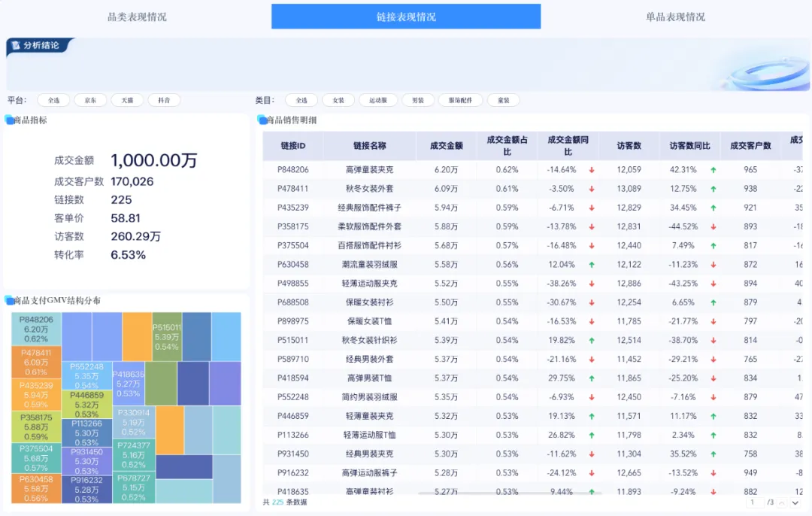Click the blue icon beside 商品指标
Viewport: 812px width, 516px height.
10,120
